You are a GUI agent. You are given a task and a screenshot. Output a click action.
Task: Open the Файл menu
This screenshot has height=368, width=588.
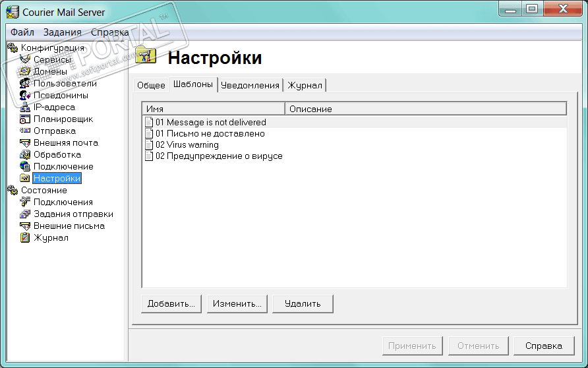pyautogui.click(x=22, y=32)
